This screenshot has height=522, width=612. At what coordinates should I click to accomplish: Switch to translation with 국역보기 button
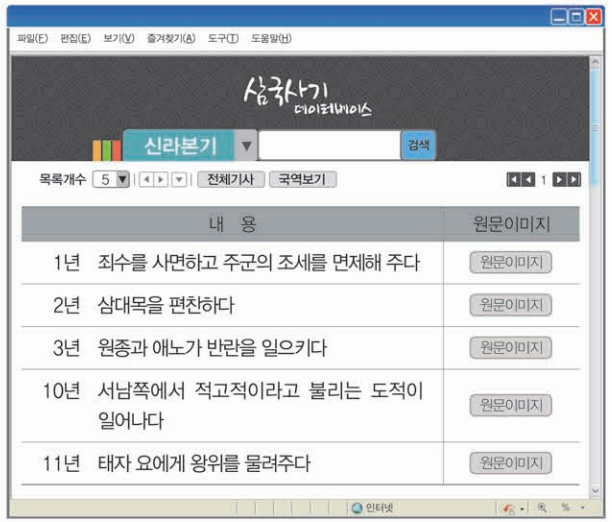coord(302,180)
